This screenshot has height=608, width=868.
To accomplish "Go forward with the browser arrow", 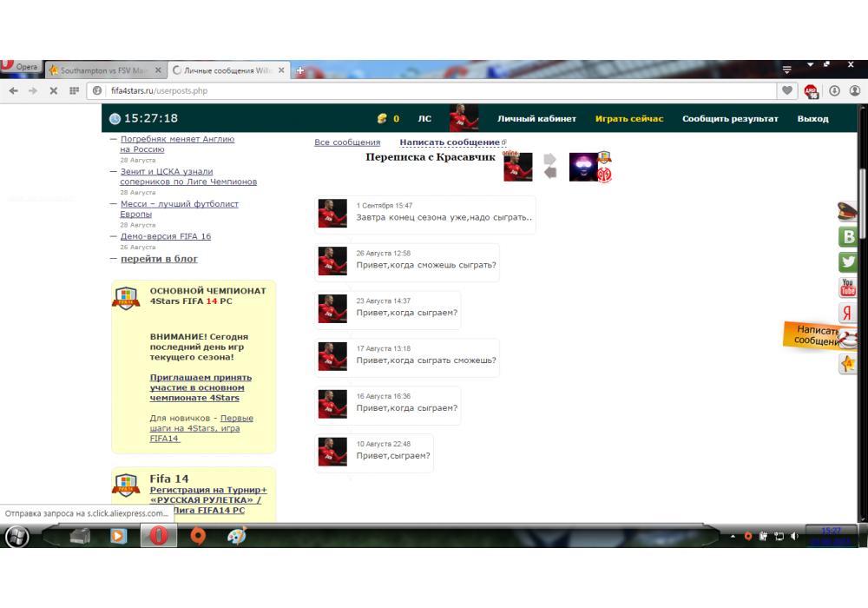I will coord(33,90).
